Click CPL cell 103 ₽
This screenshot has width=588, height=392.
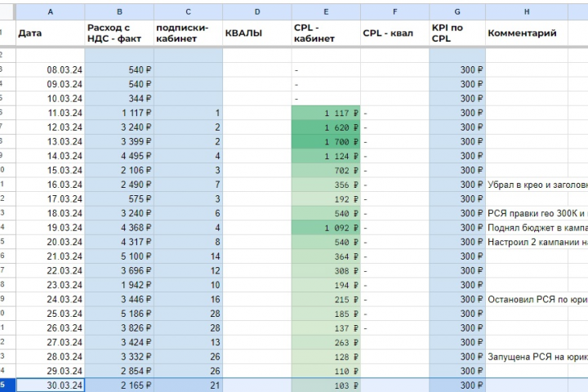(326, 385)
